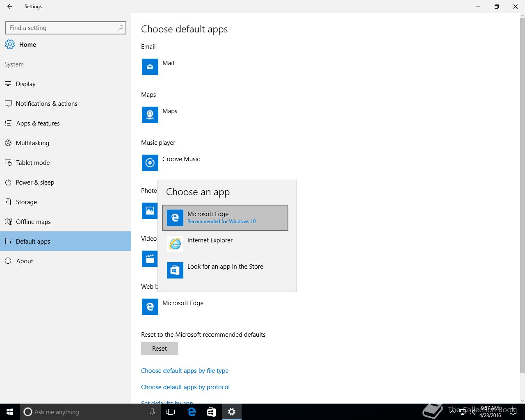Screen dimensions: 525x420
Task: Open Tablet mode settings
Action: tap(66, 163)
